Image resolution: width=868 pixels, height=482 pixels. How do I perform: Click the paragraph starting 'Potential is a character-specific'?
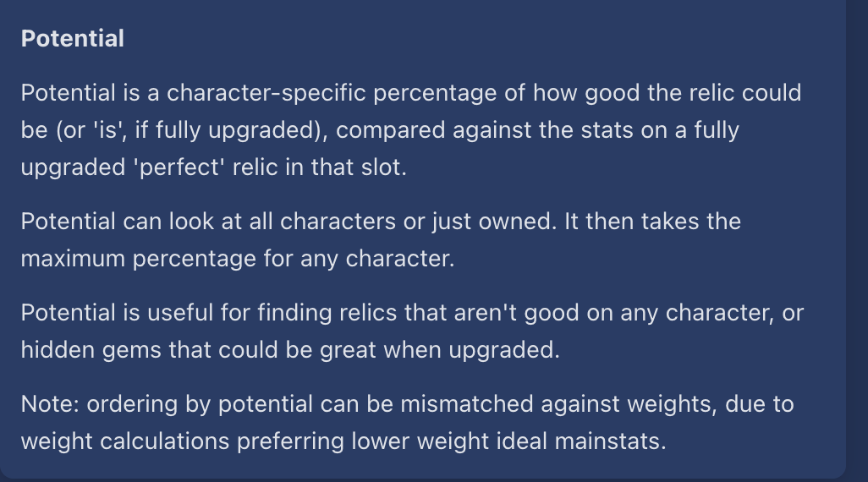pyautogui.click(x=411, y=129)
